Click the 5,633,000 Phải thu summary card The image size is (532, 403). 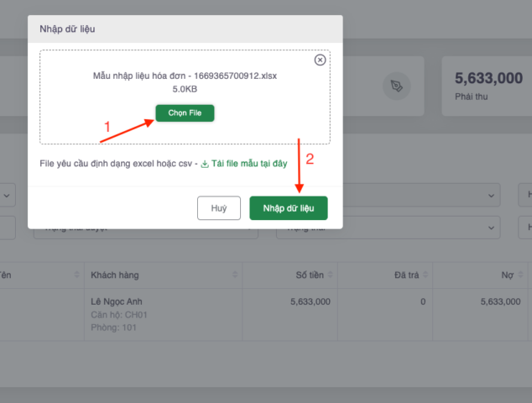click(489, 85)
